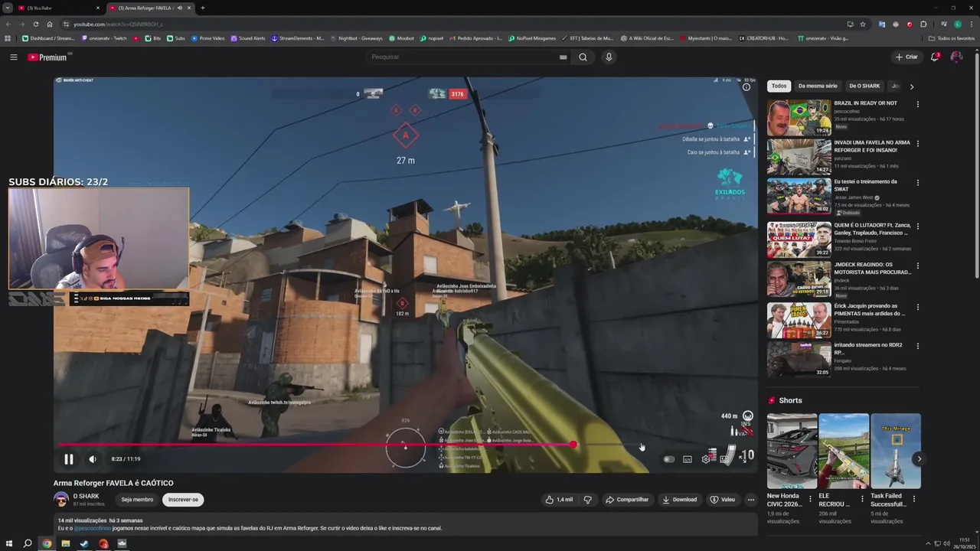The image size is (980, 551).
Task: Open options for Eu testei o treinamento da SWAT
Action: point(917,182)
